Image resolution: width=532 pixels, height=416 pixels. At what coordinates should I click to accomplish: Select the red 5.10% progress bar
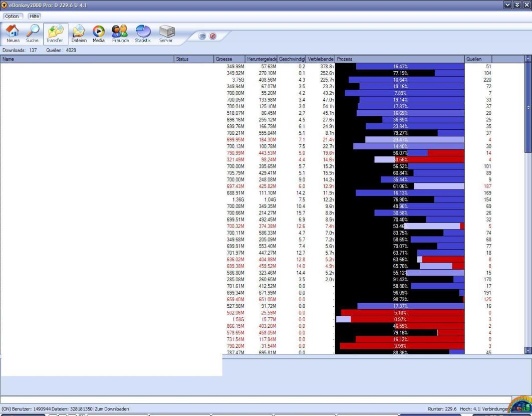(400, 313)
